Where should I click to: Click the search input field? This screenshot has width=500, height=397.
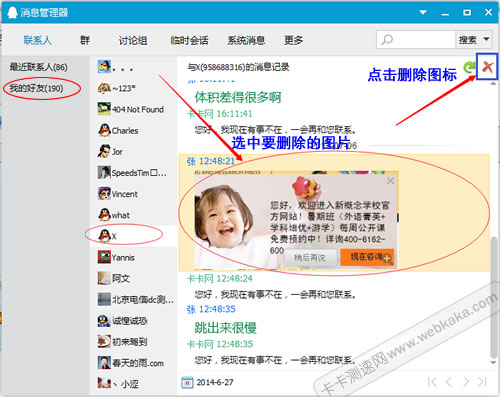(416, 40)
